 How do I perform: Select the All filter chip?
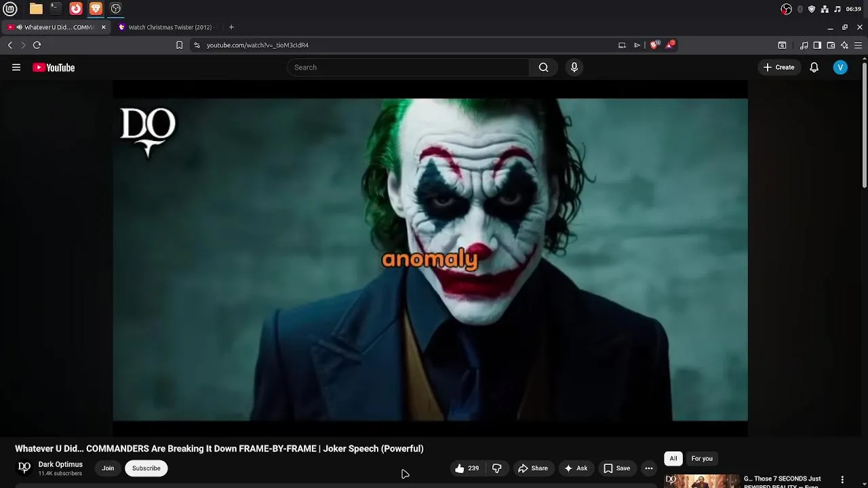[x=673, y=459]
